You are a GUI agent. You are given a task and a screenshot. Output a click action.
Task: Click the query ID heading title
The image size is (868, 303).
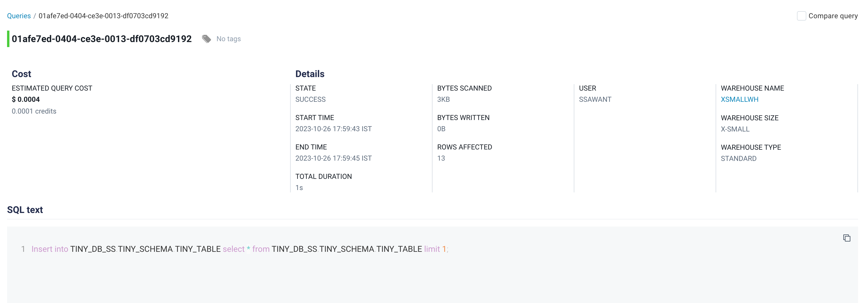(101, 39)
